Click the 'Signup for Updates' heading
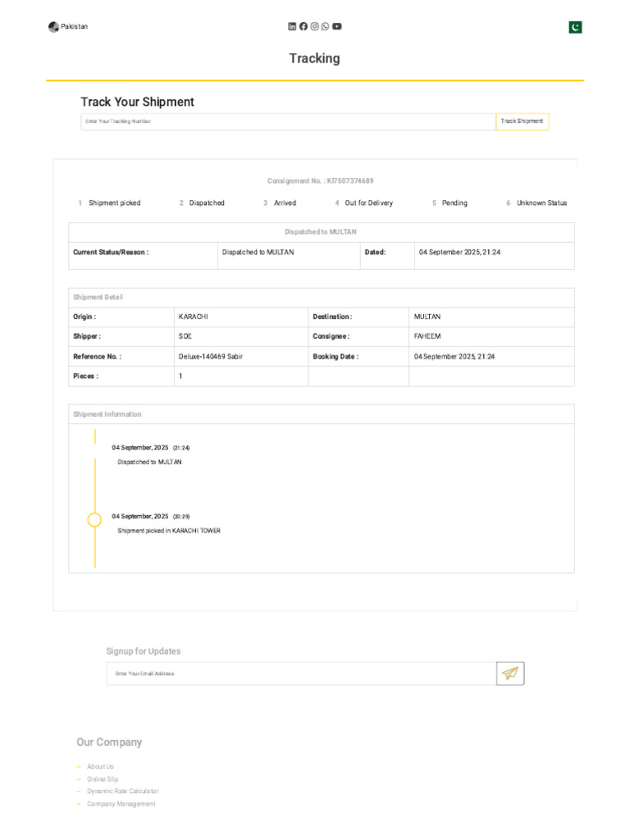The width and height of the screenshot is (630, 840). 143,651
